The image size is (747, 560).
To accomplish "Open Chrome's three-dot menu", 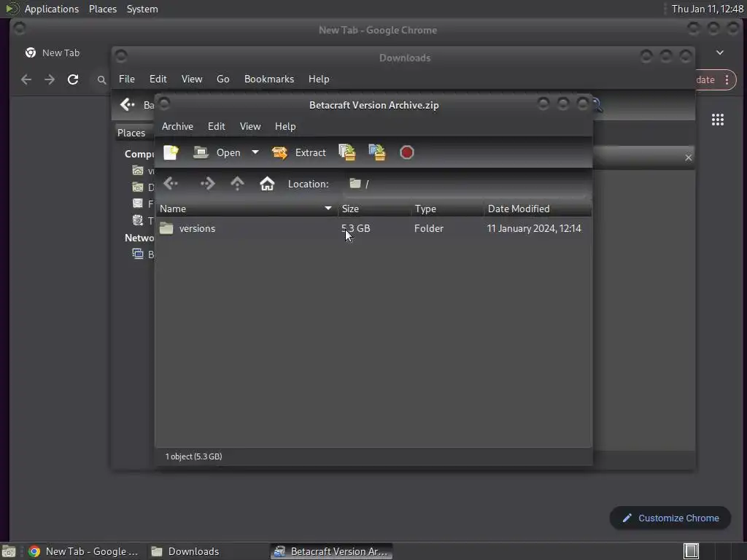I will pos(727,79).
